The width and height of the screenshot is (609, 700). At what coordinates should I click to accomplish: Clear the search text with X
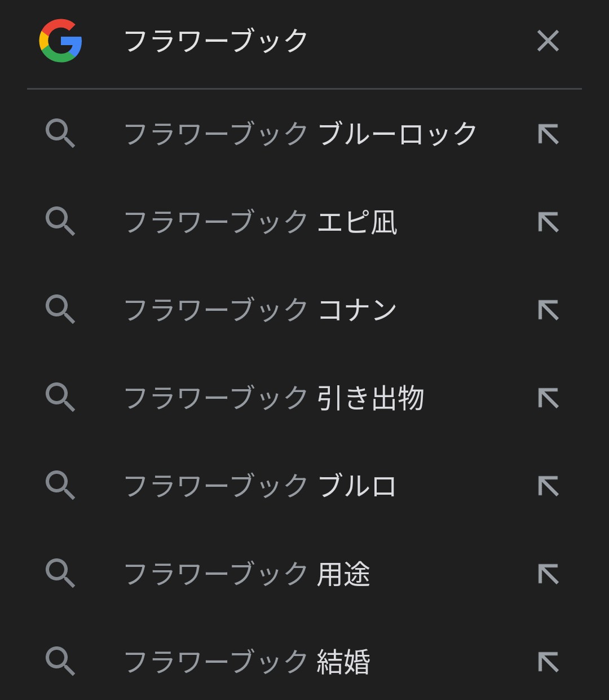point(548,41)
